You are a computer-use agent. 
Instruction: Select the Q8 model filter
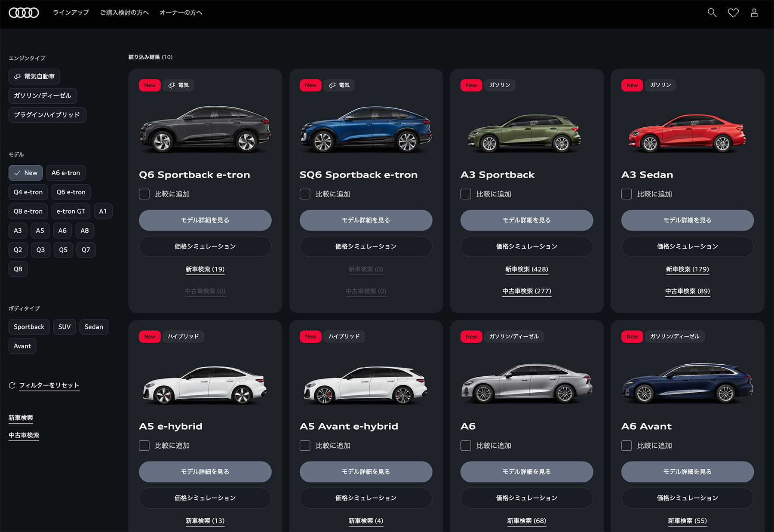tap(18, 269)
